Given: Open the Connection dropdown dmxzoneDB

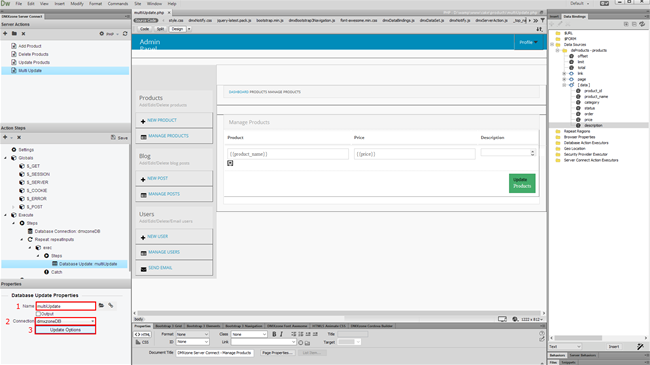Looking at the screenshot, I should click(65, 321).
